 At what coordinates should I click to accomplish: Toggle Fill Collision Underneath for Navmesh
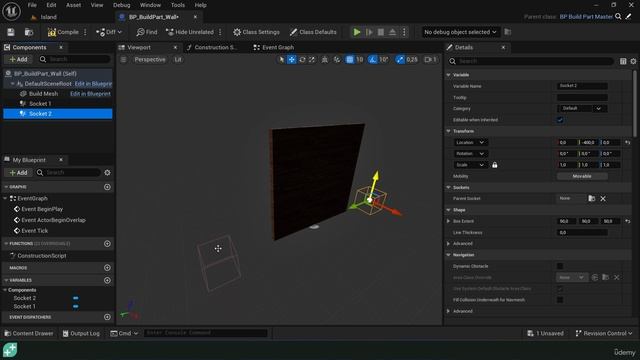tap(560, 300)
